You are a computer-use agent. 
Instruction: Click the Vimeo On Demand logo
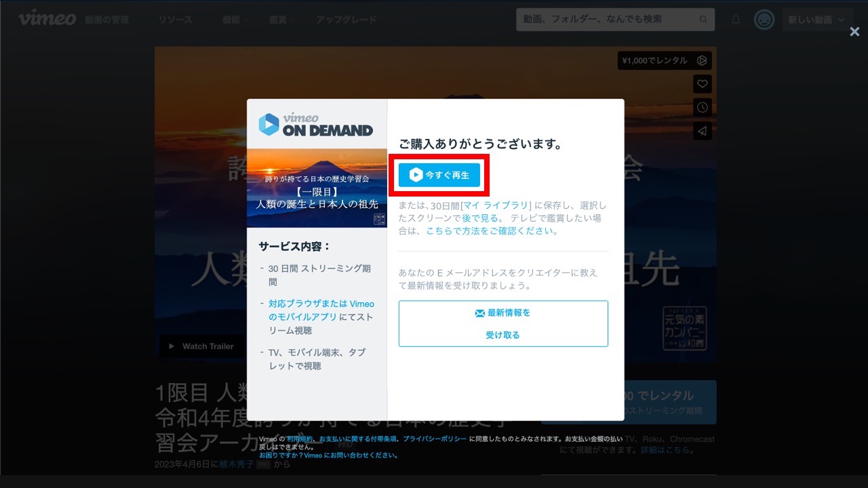coord(316,125)
